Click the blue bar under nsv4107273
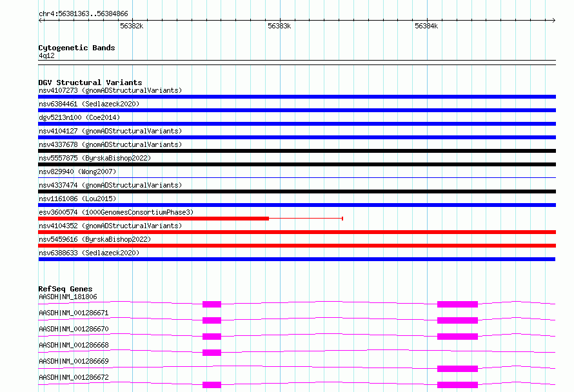 pyautogui.click(x=297, y=97)
